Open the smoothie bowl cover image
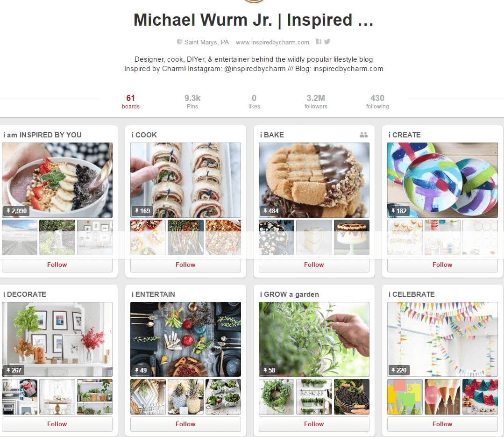Viewport: 504px width, 437px height. 57,180
